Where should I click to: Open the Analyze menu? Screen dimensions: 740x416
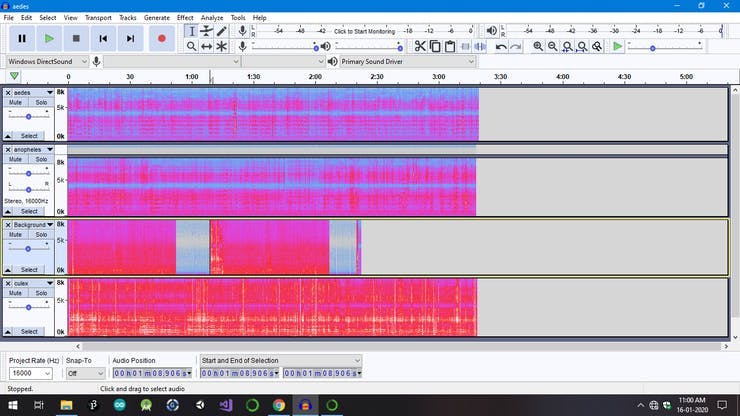pos(212,18)
